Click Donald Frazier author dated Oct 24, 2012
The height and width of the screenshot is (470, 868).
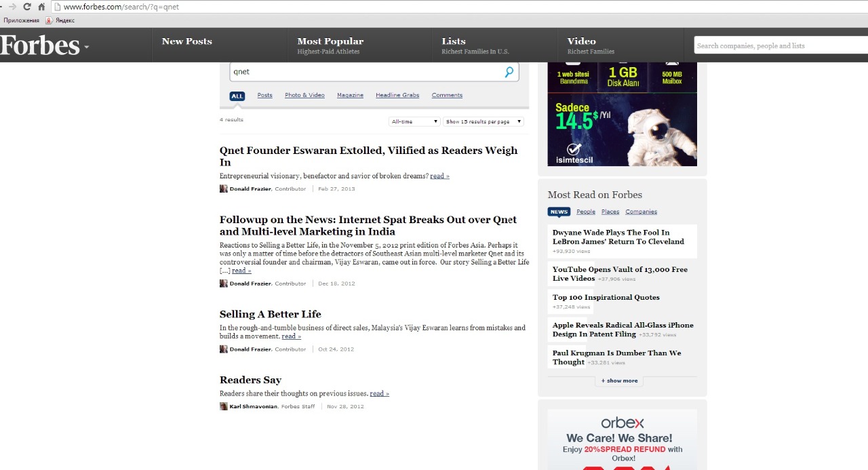tap(250, 349)
